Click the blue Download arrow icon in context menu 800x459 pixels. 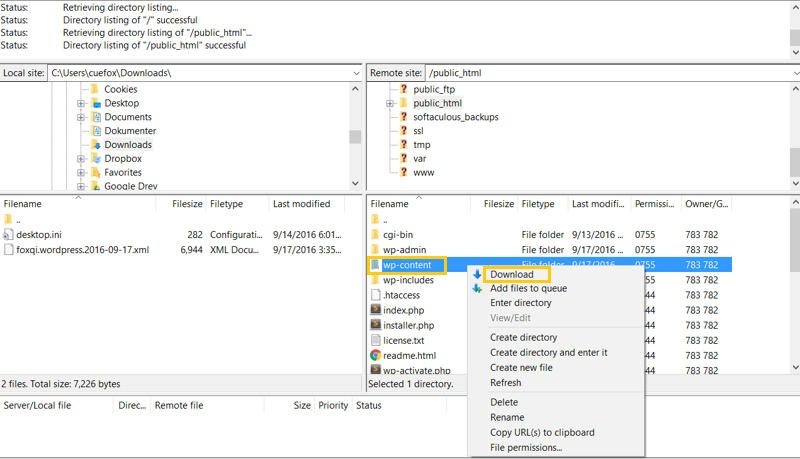(477, 274)
